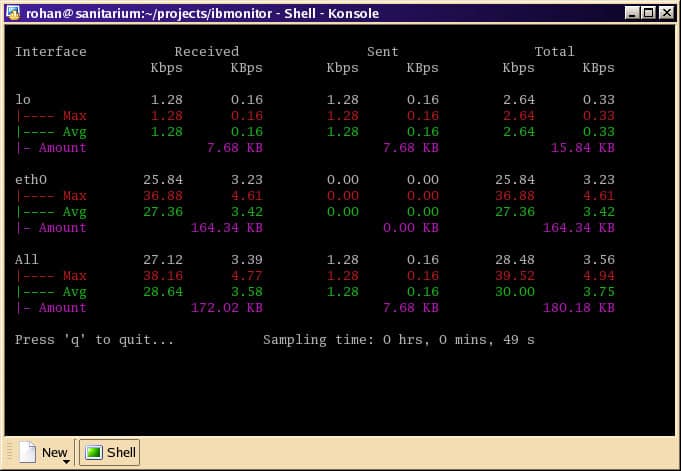Image resolution: width=681 pixels, height=471 pixels.
Task: Open a new session with the New button
Action: [45, 453]
